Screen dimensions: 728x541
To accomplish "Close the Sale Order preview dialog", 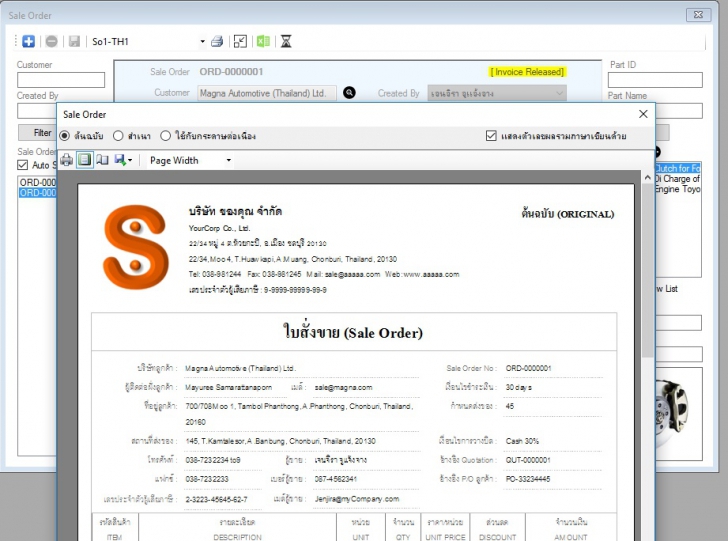I will click(643, 114).
